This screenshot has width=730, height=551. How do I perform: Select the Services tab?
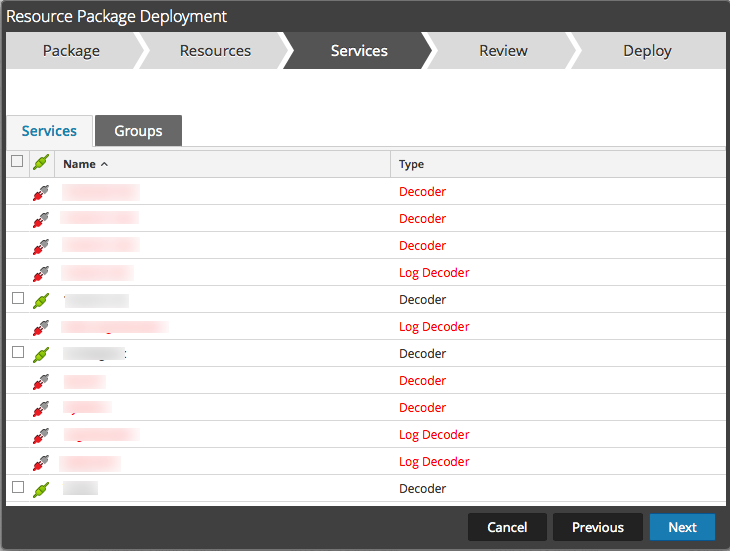coord(49,131)
